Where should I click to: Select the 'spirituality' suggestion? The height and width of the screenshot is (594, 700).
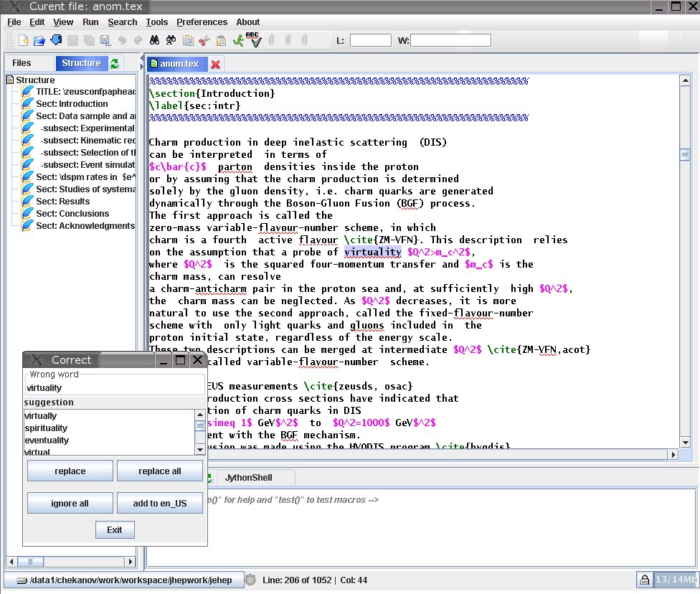click(46, 428)
